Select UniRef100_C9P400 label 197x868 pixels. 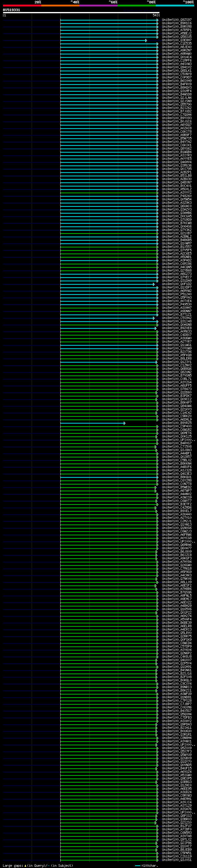coord(176,426)
